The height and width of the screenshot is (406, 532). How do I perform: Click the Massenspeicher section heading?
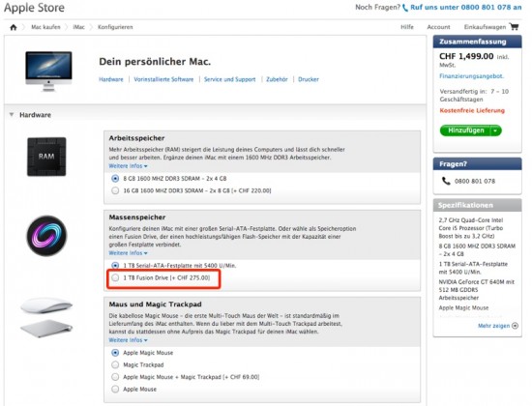coord(137,217)
